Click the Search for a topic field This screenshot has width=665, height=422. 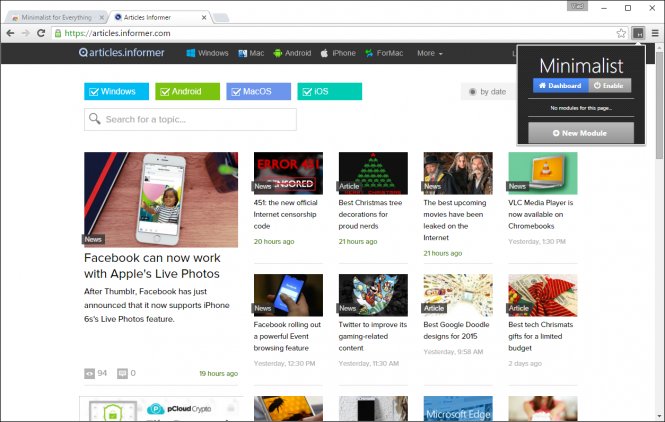[x=190, y=119]
